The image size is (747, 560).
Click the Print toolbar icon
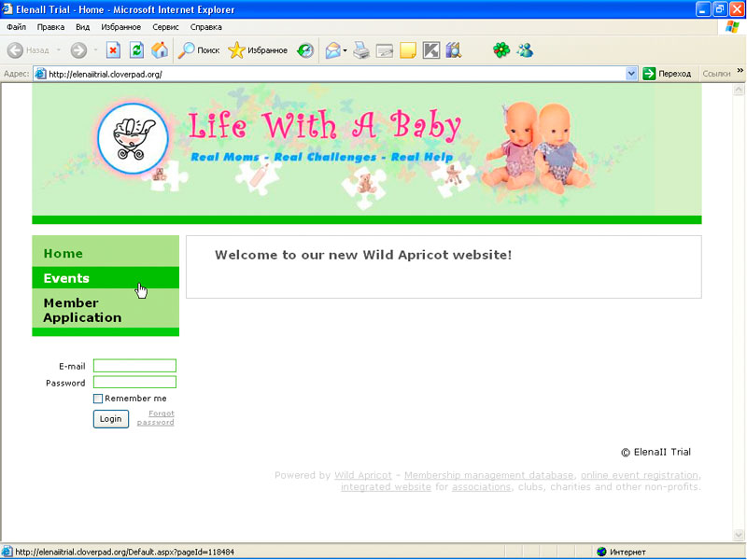click(x=361, y=50)
